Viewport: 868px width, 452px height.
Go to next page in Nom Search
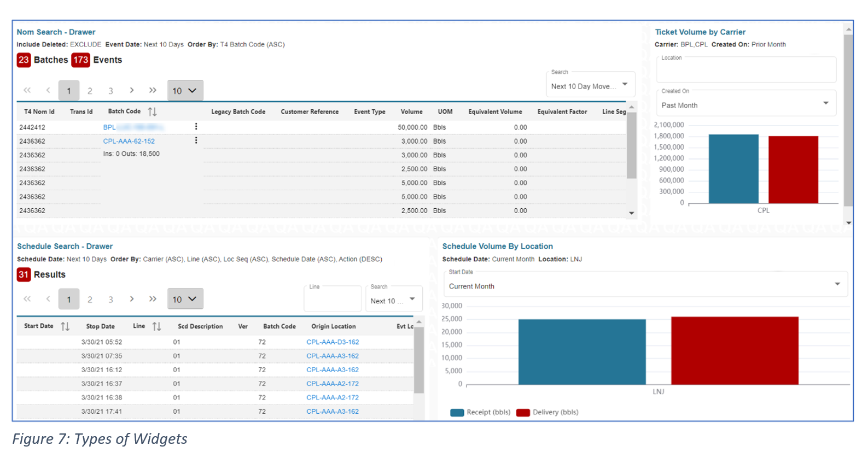(x=132, y=90)
